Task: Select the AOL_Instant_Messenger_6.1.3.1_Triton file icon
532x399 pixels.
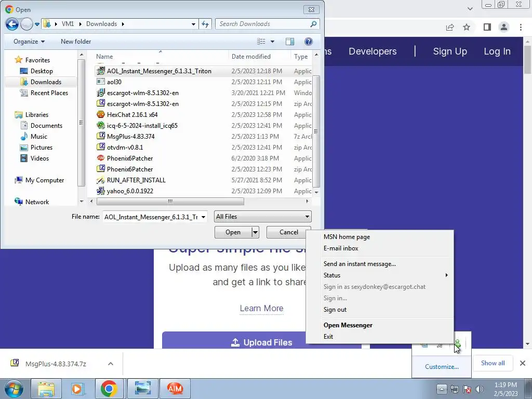Action: coord(101,71)
